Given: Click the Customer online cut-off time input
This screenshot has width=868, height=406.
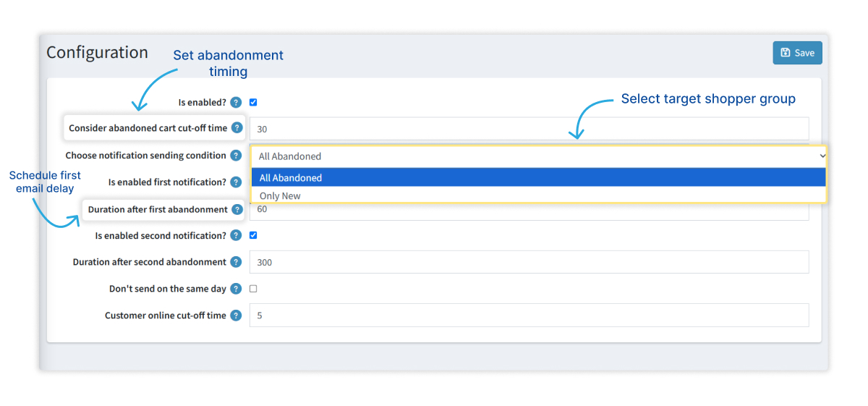Looking at the screenshot, I should pyautogui.click(x=529, y=316).
